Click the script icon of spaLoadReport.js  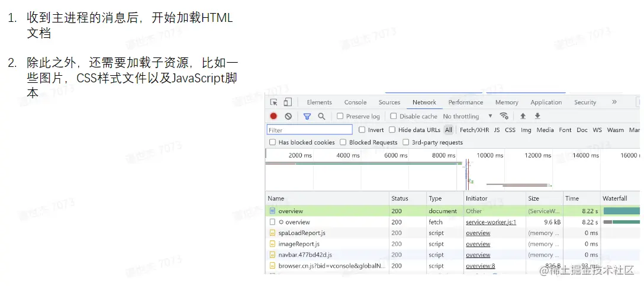[x=272, y=233]
